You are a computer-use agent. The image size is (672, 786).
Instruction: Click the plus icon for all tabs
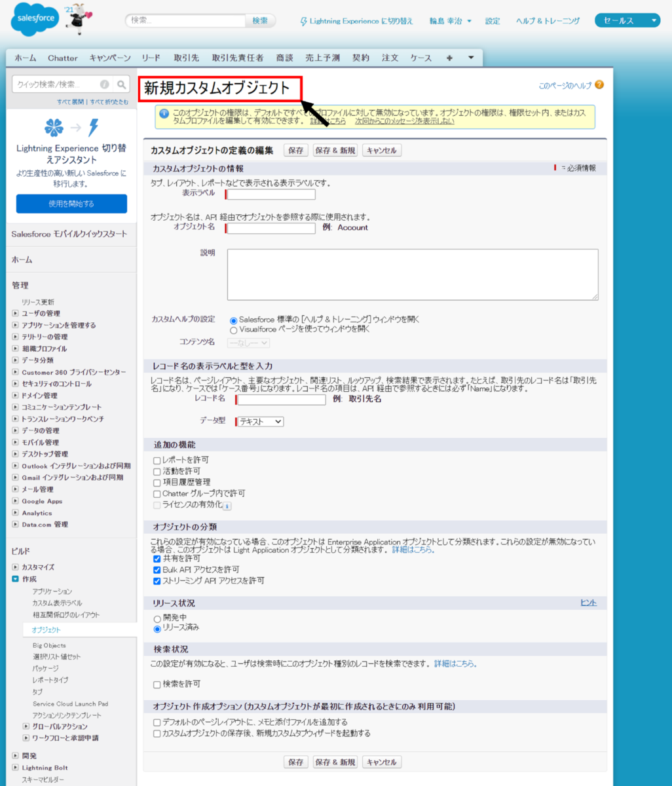(x=449, y=58)
